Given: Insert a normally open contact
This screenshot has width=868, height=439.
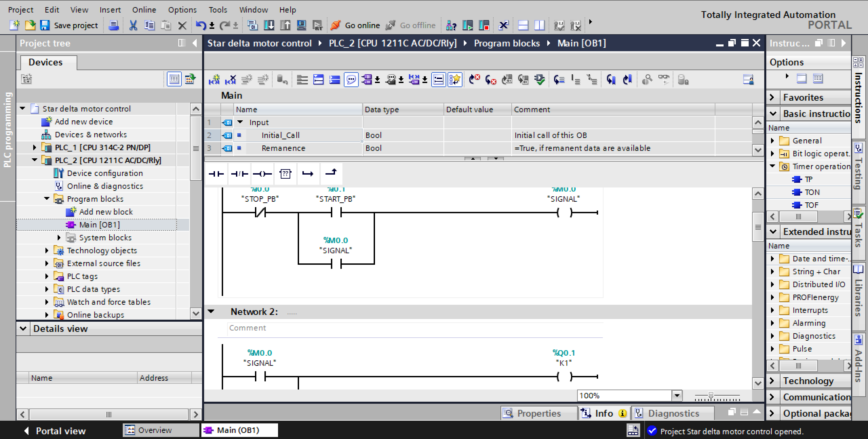Looking at the screenshot, I should 216,174.
